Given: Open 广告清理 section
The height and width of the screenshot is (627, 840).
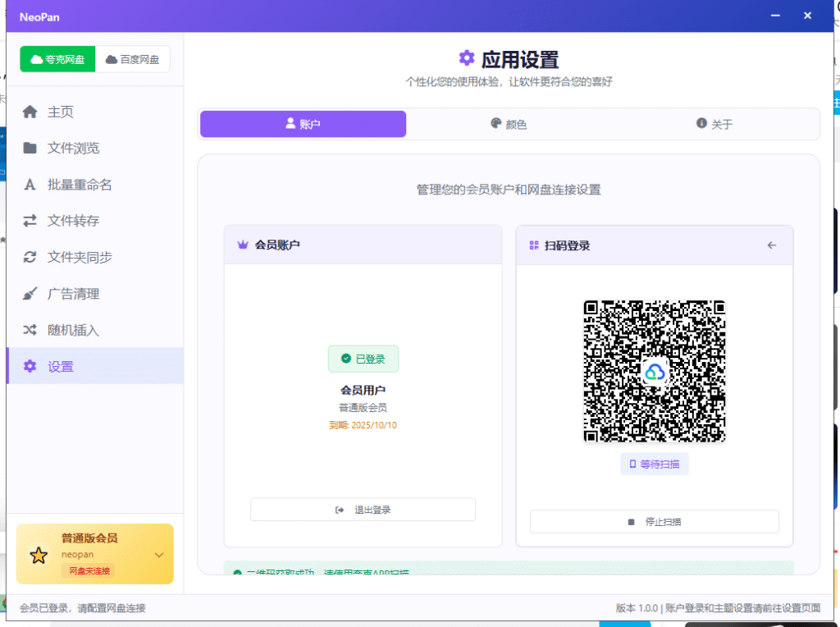Looking at the screenshot, I should pos(95,294).
